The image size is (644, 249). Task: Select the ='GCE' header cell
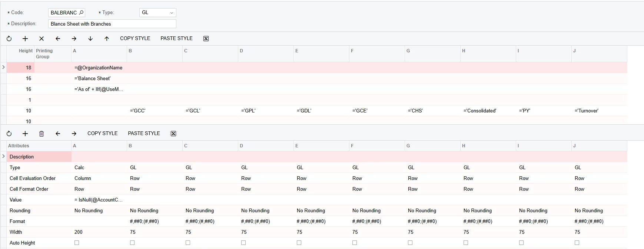point(377,111)
